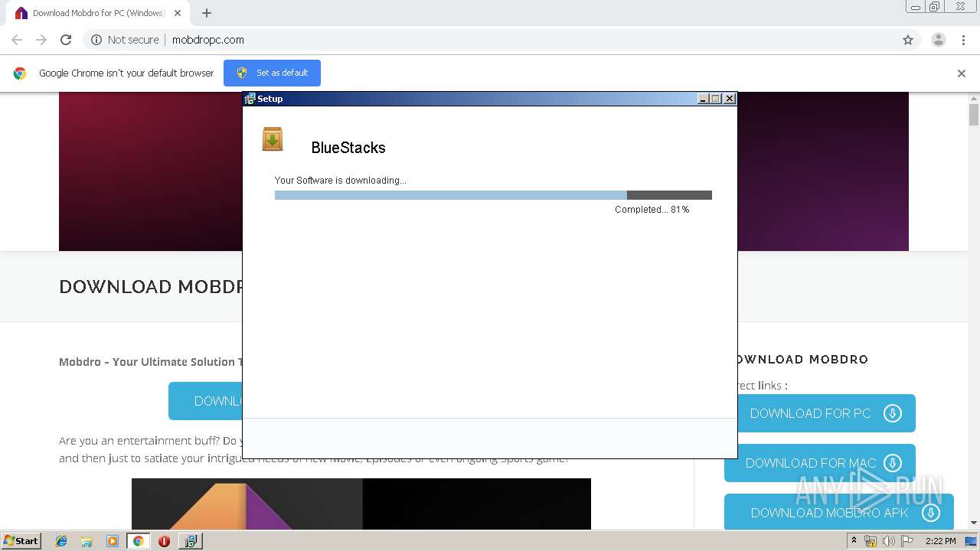Open the network tray icon
This screenshot has width=980, height=551.
pyautogui.click(x=871, y=541)
